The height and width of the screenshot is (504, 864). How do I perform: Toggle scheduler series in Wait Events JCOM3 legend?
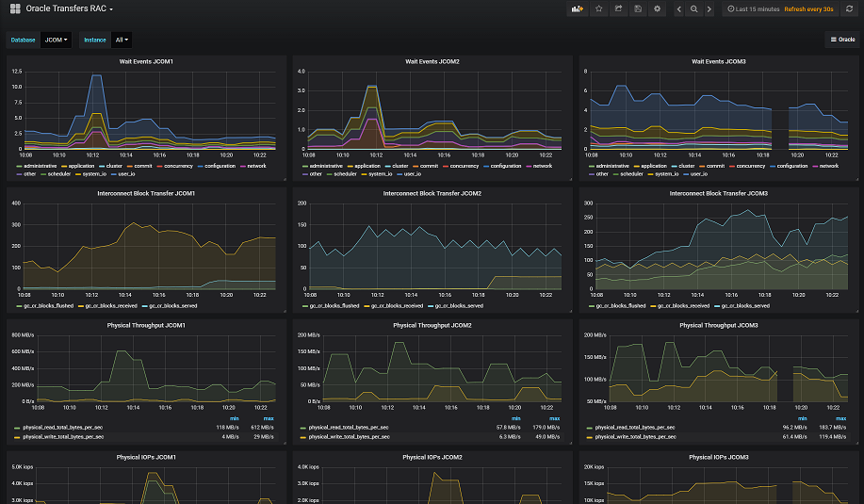(x=631, y=174)
